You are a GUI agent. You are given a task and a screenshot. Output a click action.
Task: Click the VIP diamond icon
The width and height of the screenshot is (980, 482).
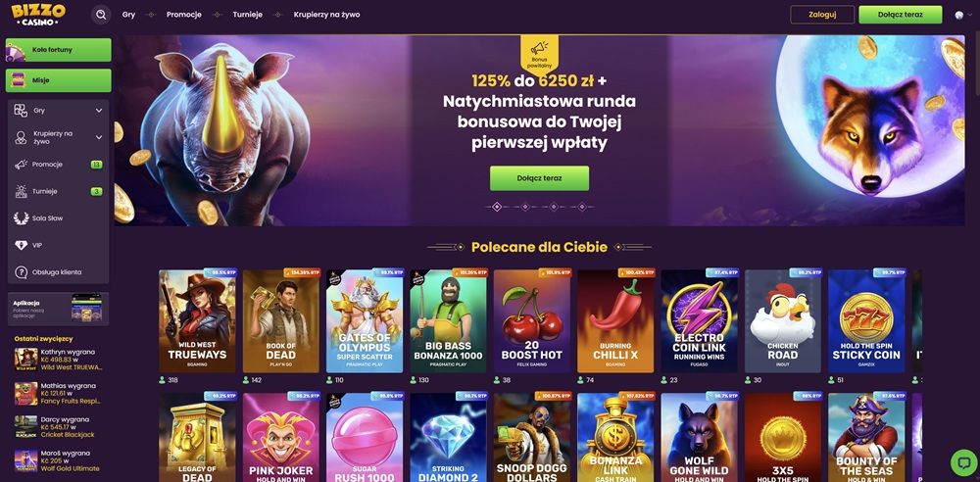[22, 246]
